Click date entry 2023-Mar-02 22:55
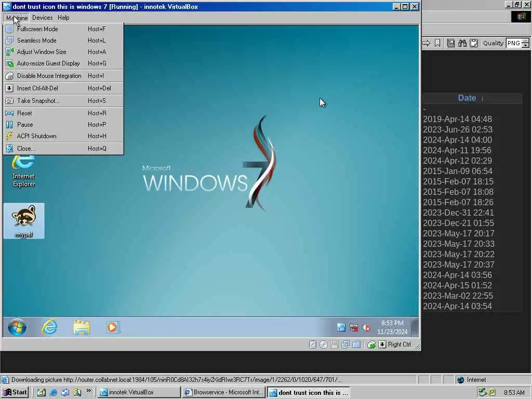This screenshot has width=532, height=399. point(458,296)
